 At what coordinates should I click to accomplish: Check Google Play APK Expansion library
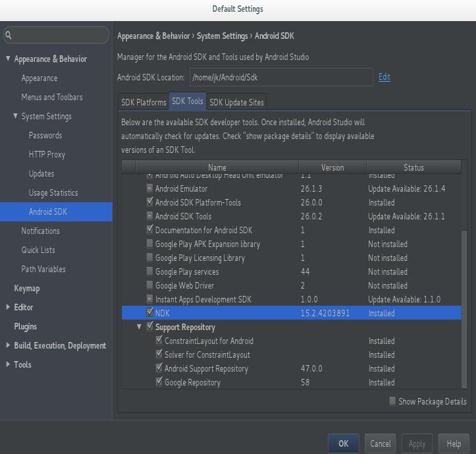pos(149,243)
